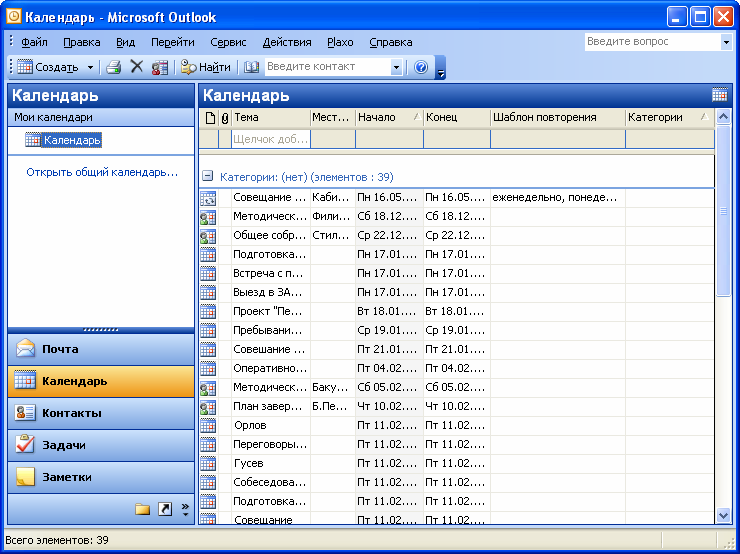Image resolution: width=740 pixels, height=554 pixels.
Task: Open the Действия menu
Action: (x=287, y=42)
